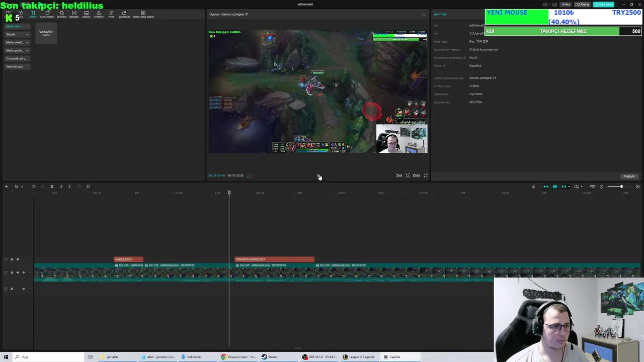The height and width of the screenshot is (362, 644).
Task: Open OBS from the taskbar
Action: 320,357
